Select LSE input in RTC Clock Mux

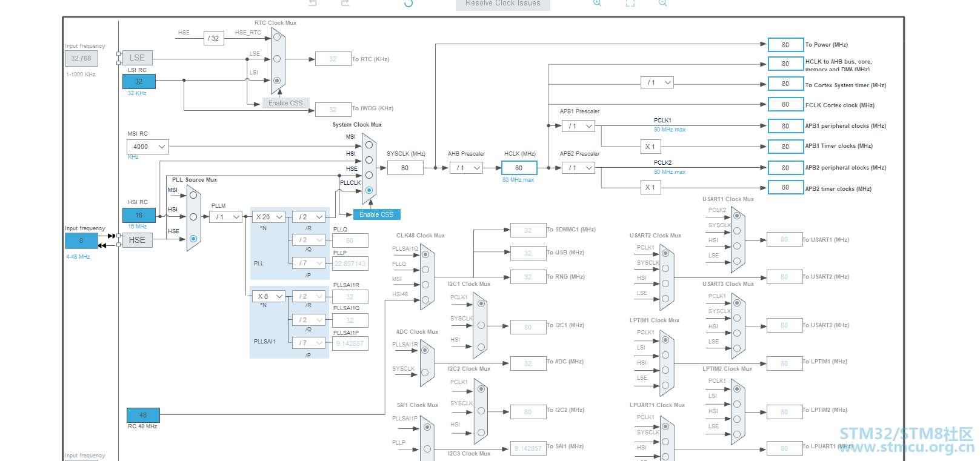coord(277,59)
